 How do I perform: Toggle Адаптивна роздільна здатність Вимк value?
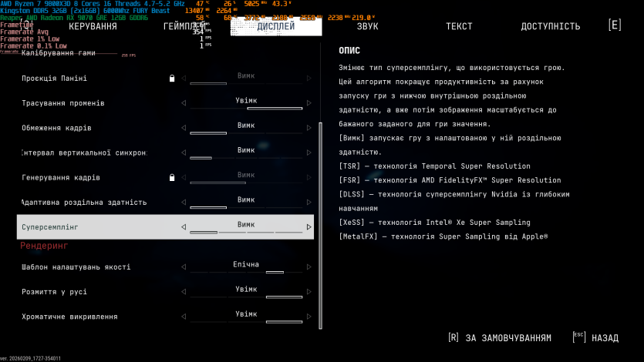click(x=246, y=199)
